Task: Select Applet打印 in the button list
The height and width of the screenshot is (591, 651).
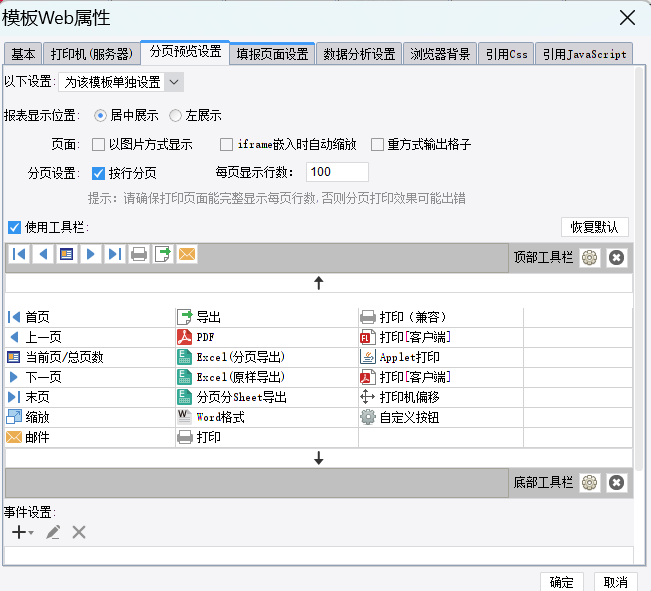Action: point(441,357)
